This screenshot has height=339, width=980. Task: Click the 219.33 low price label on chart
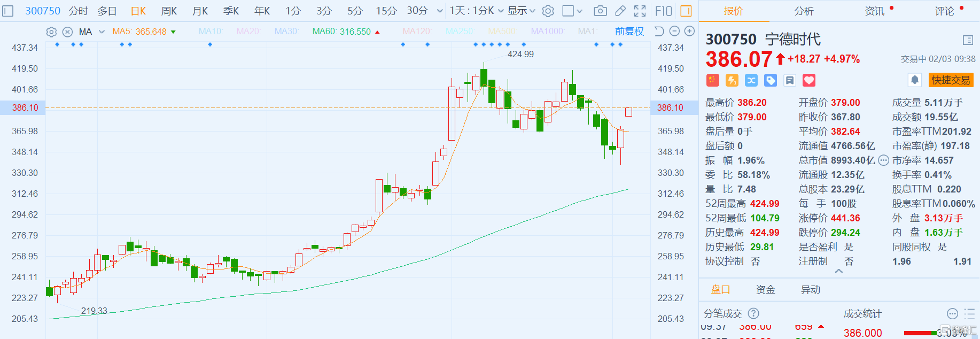point(94,311)
